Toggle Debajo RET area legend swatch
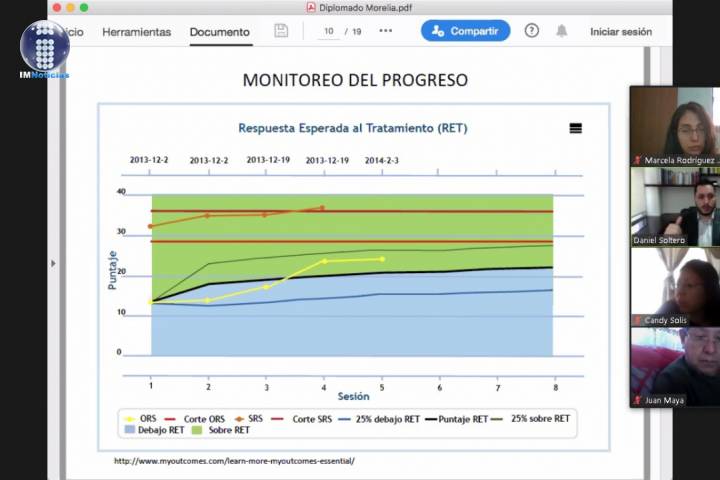The height and width of the screenshot is (480, 720). pos(129,430)
